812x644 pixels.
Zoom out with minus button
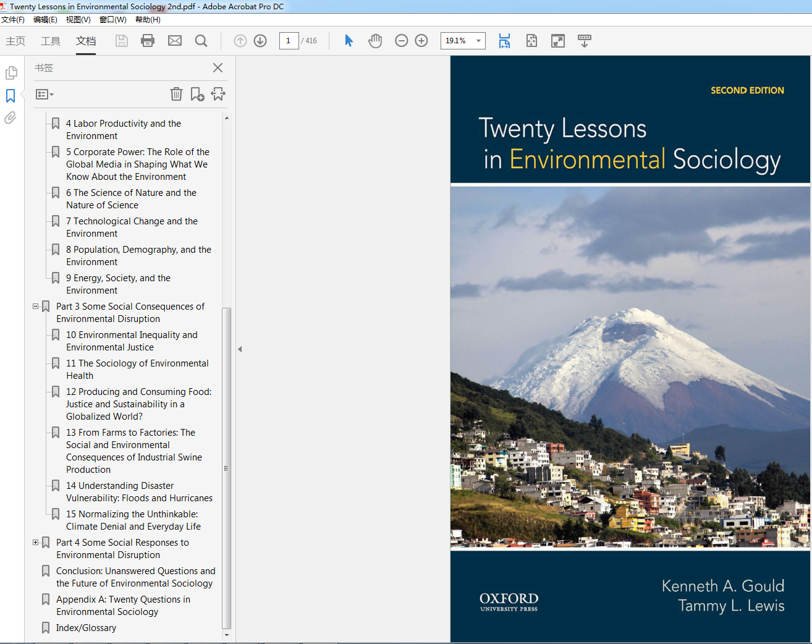[401, 41]
